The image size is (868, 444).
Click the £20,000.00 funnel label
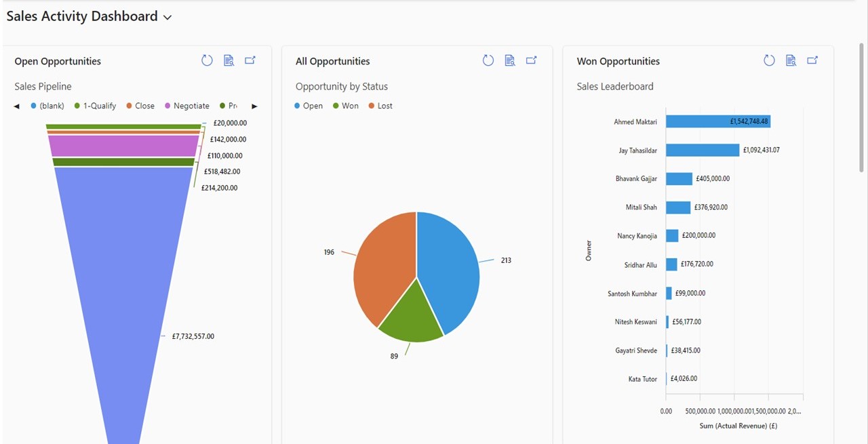[x=230, y=123]
